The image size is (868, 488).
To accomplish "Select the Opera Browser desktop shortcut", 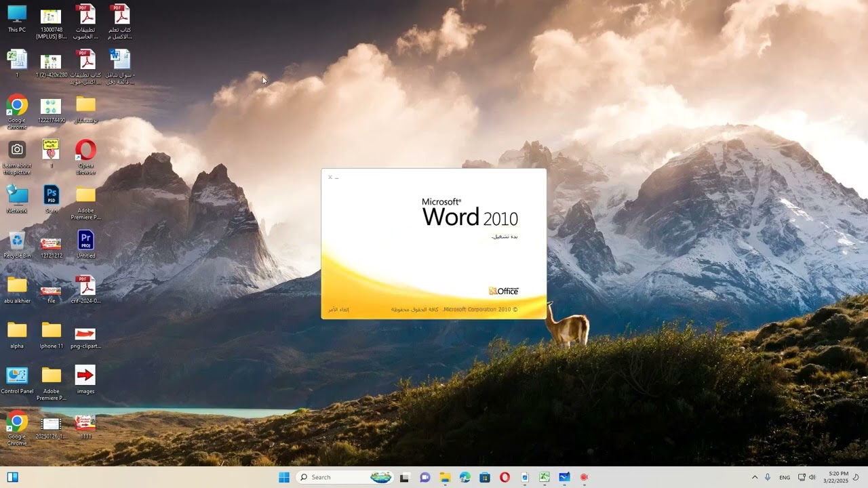I will 85,158.
